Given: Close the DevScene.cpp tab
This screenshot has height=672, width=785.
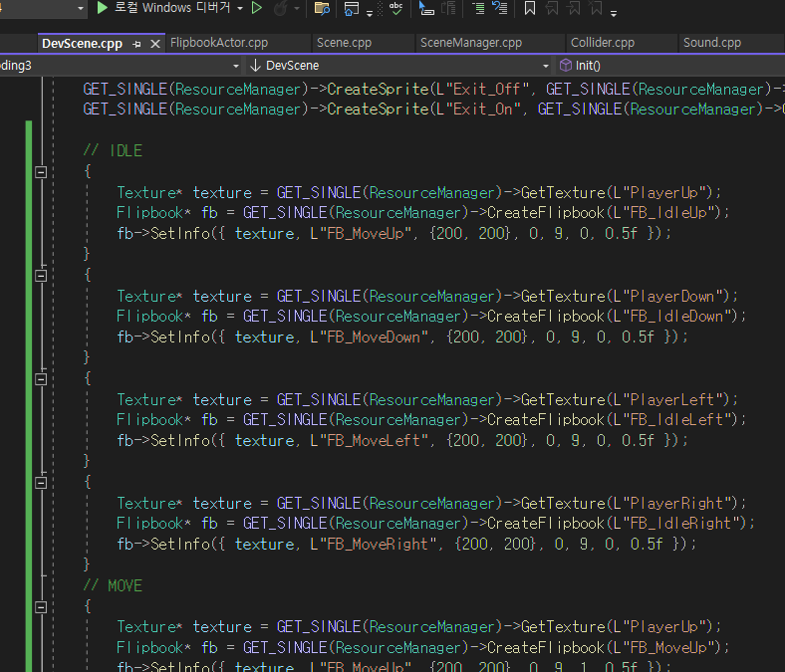Looking at the screenshot, I should point(155,44).
